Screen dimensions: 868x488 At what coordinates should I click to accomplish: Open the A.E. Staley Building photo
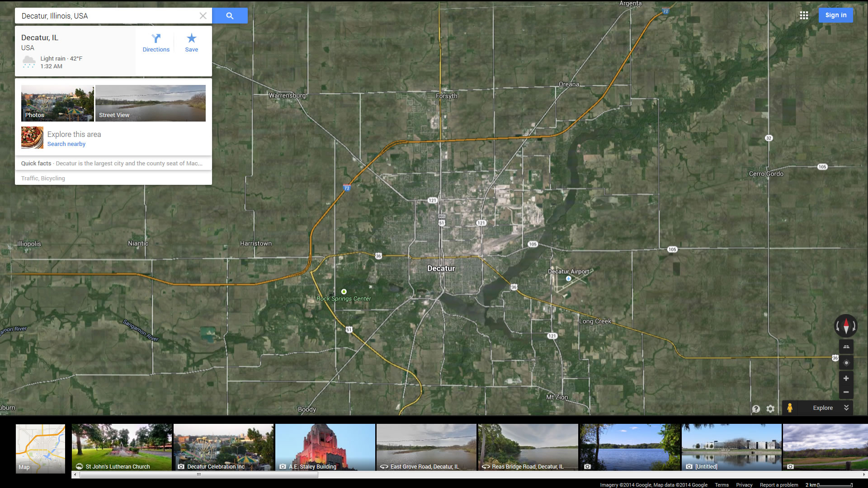325,447
